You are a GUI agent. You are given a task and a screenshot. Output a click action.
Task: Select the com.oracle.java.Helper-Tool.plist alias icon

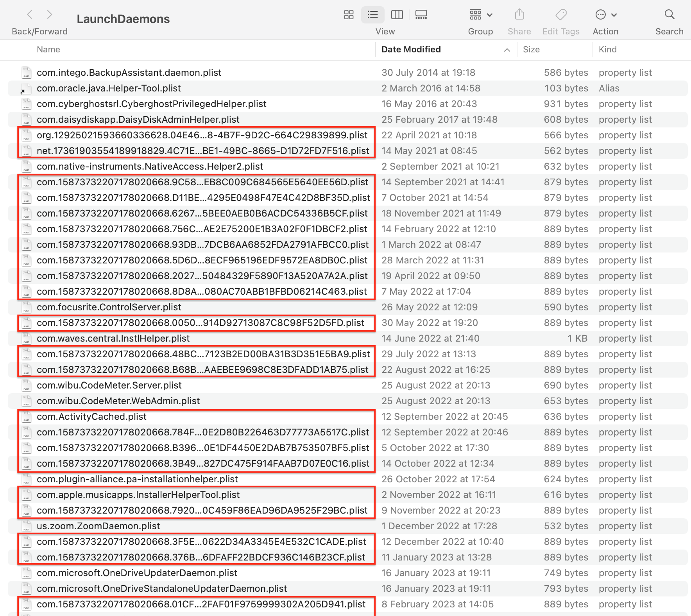(x=27, y=88)
